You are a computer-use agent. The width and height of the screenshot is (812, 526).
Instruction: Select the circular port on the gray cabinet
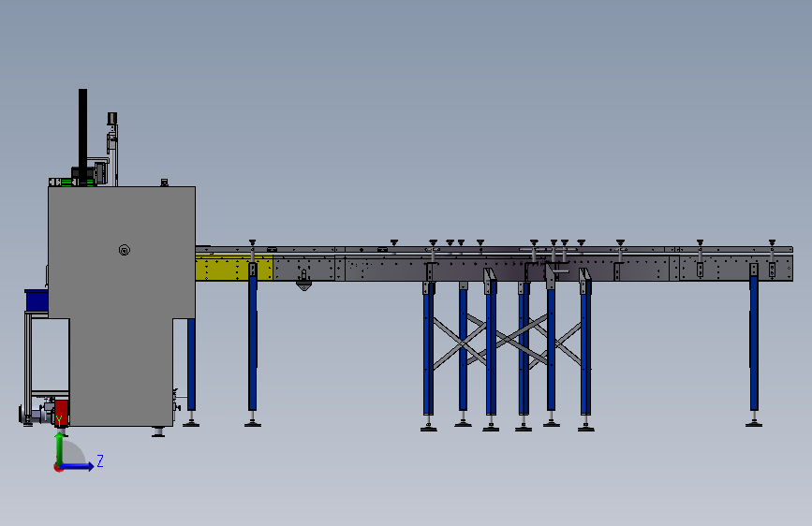click(x=125, y=251)
